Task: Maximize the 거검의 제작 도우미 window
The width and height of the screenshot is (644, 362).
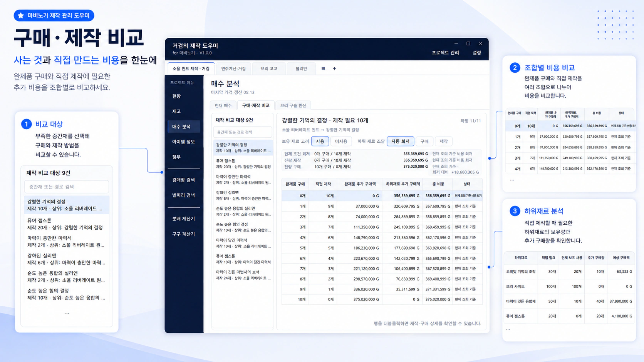Action: 468,43
